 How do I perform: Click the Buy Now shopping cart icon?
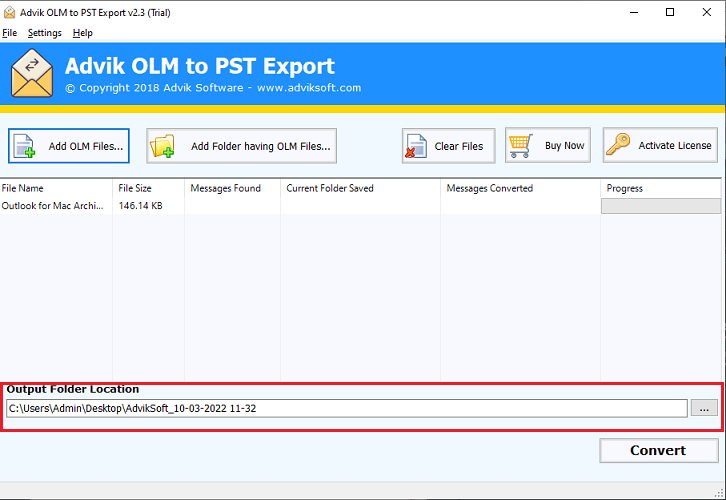click(521, 146)
